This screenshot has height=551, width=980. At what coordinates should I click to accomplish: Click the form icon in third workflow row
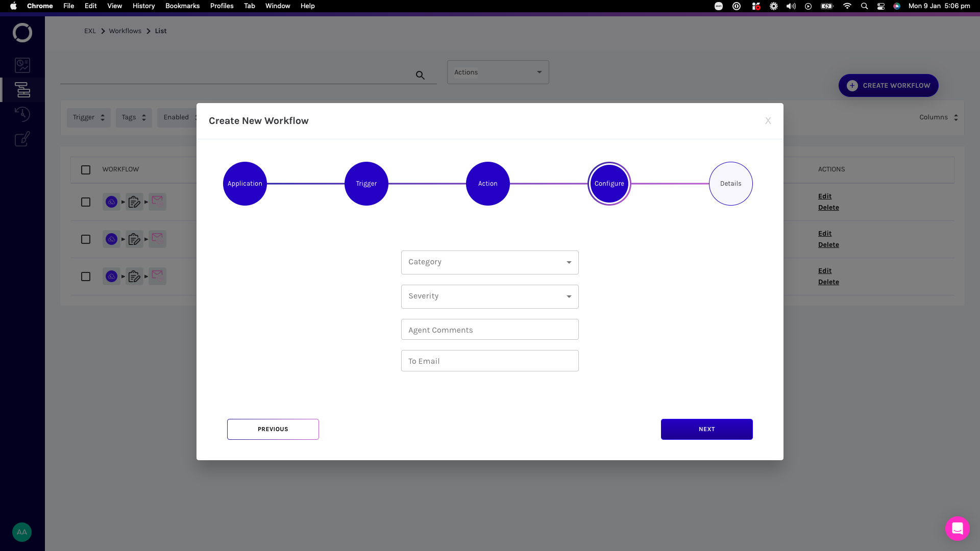click(x=134, y=277)
